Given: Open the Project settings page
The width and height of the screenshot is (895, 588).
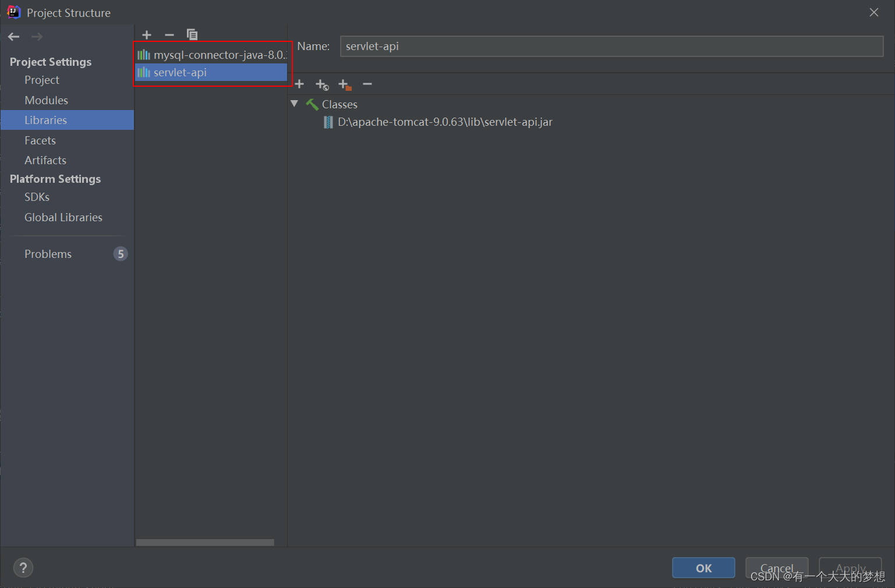Looking at the screenshot, I should 42,80.
